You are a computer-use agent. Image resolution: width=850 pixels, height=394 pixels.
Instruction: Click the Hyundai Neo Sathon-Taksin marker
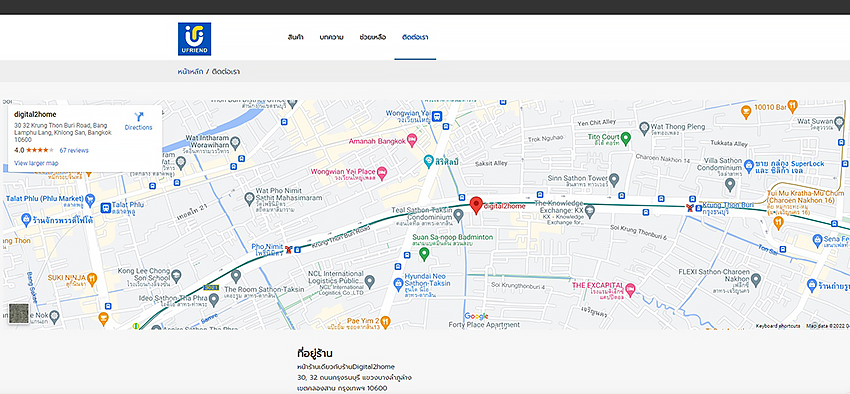coord(398,282)
